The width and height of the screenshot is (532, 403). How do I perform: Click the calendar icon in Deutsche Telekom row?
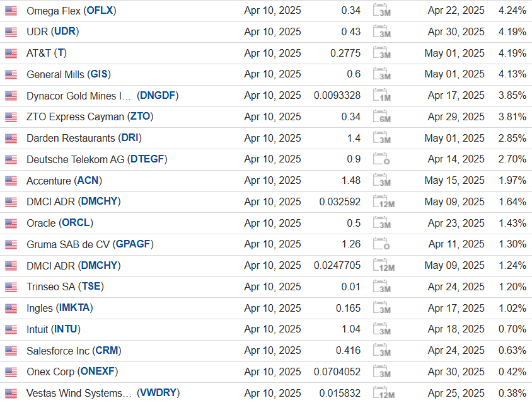click(382, 159)
